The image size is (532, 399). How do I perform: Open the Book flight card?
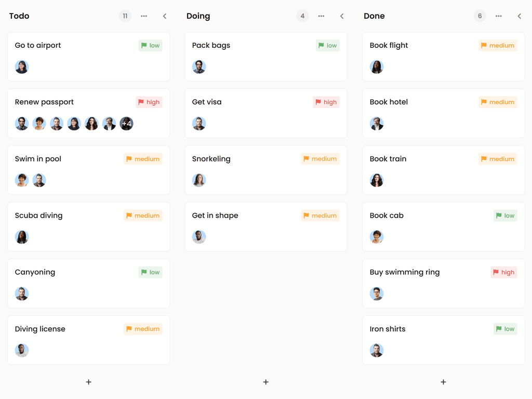443,57
